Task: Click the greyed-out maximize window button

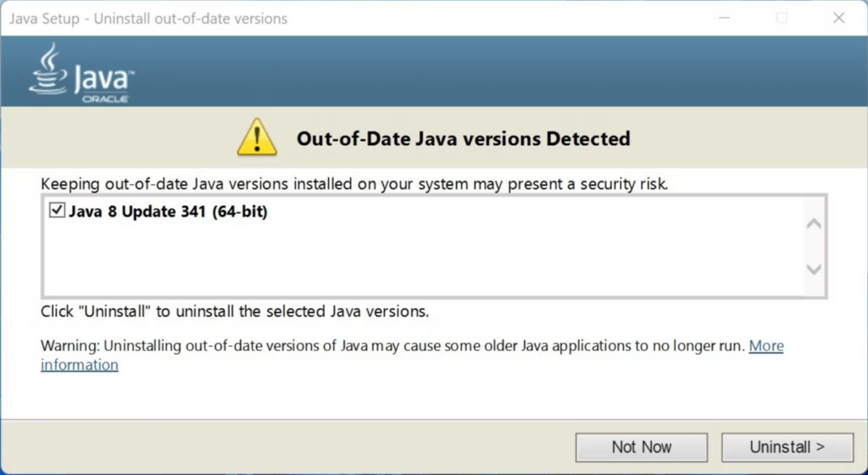Action: coord(782,18)
